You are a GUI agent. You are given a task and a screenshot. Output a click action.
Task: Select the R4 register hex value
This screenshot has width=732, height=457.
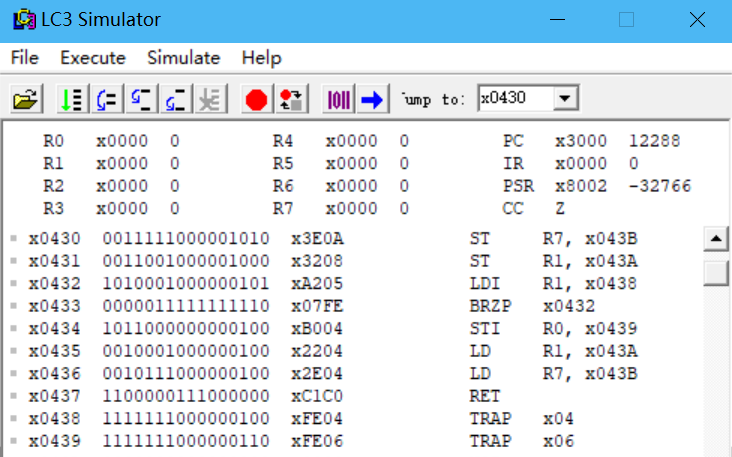351,141
